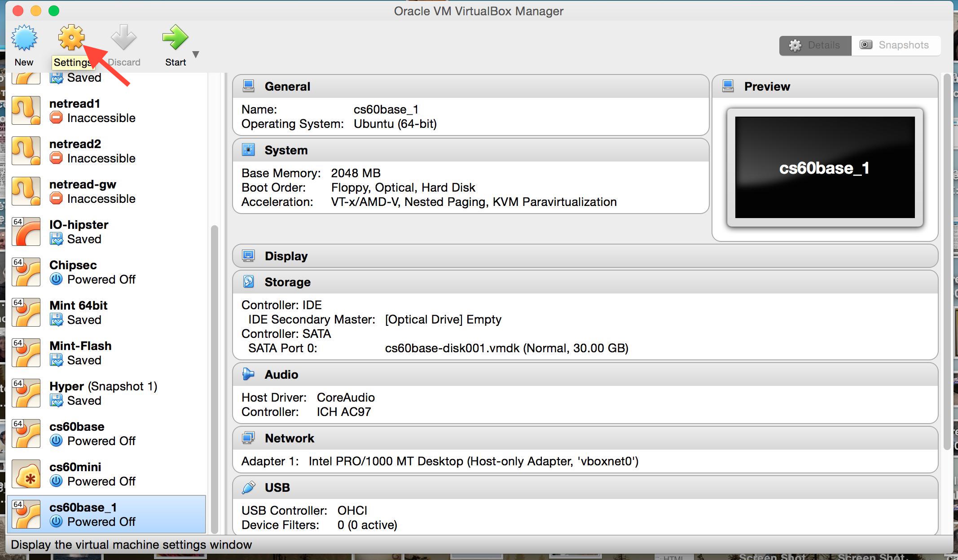This screenshot has width=958, height=560.
Task: Select the netread1 VM icon
Action: tap(26, 110)
